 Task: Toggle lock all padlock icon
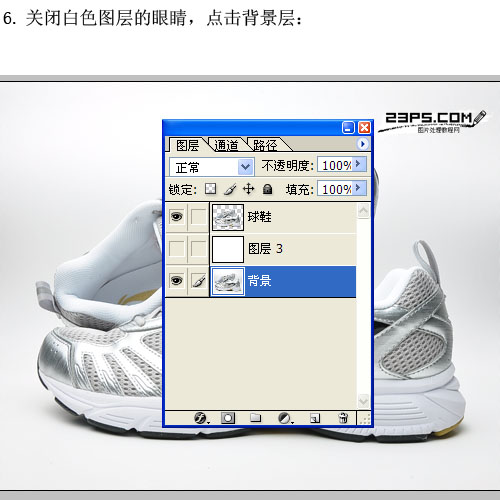click(x=267, y=189)
